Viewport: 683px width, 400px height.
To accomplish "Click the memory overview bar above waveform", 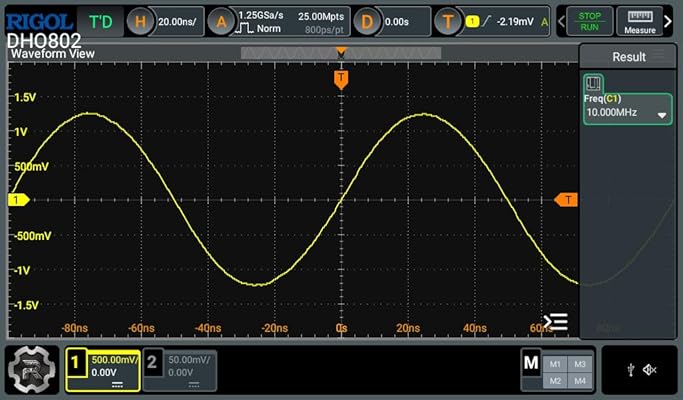I will pyautogui.click(x=341, y=53).
